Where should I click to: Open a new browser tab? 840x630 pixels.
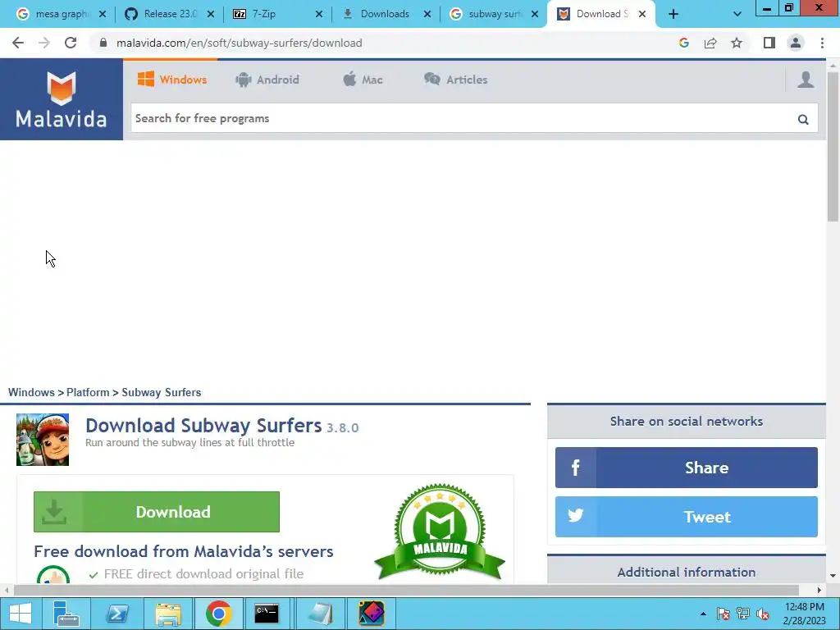(673, 15)
